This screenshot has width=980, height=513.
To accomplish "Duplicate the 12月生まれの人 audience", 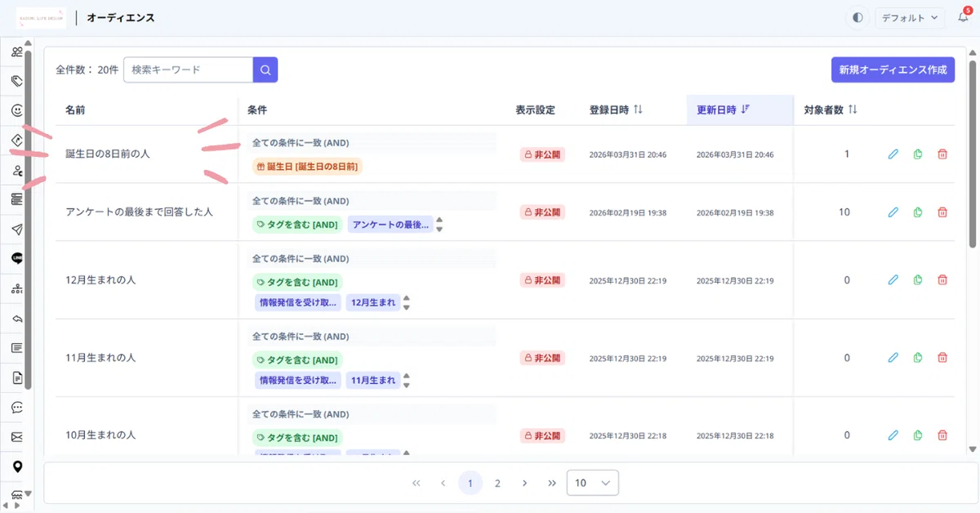I will point(918,279).
